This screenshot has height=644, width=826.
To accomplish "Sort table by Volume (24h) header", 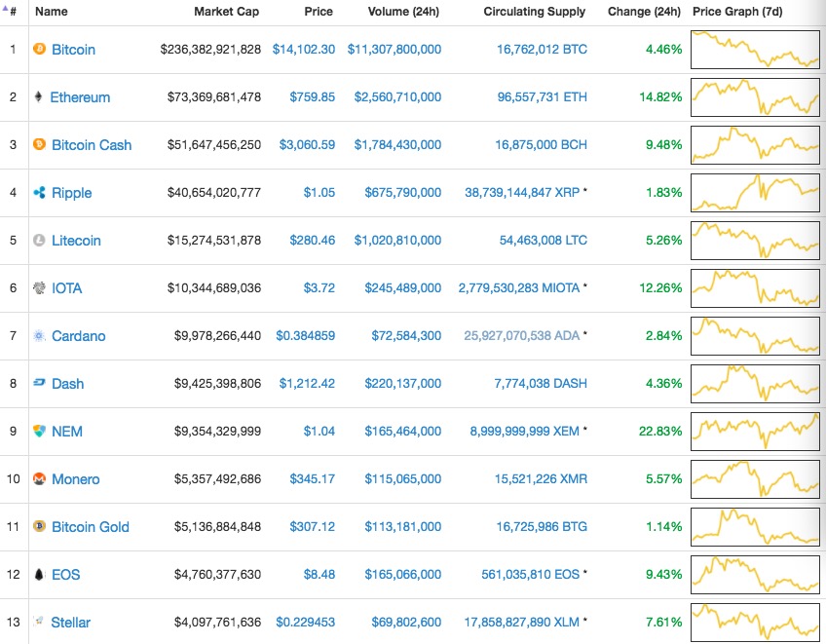I will [x=404, y=12].
